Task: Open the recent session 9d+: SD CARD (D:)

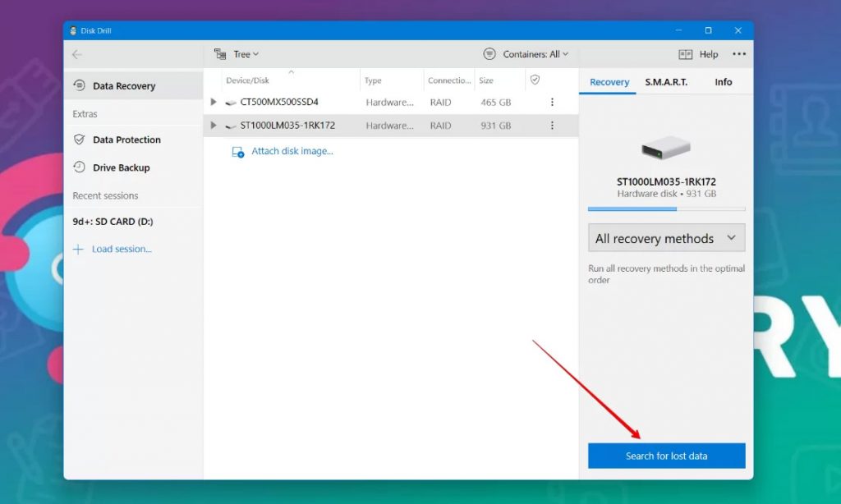Action: click(x=114, y=221)
